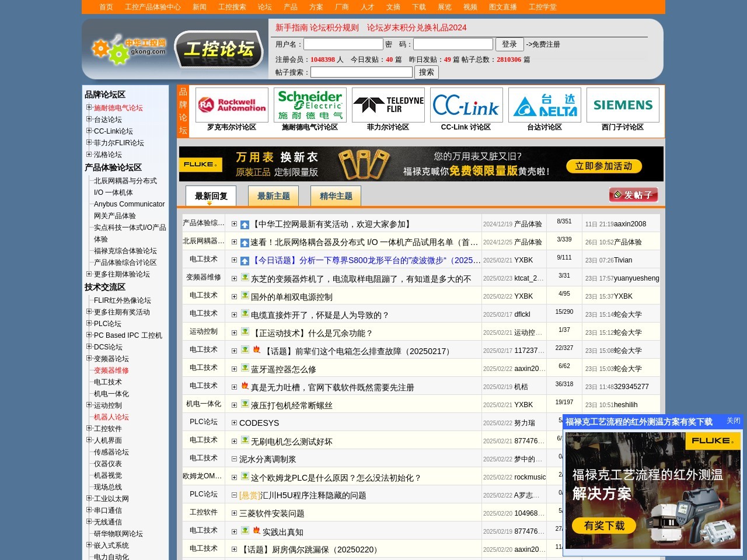
Task: Expand 台达论坛 tree node
Action: [89, 119]
